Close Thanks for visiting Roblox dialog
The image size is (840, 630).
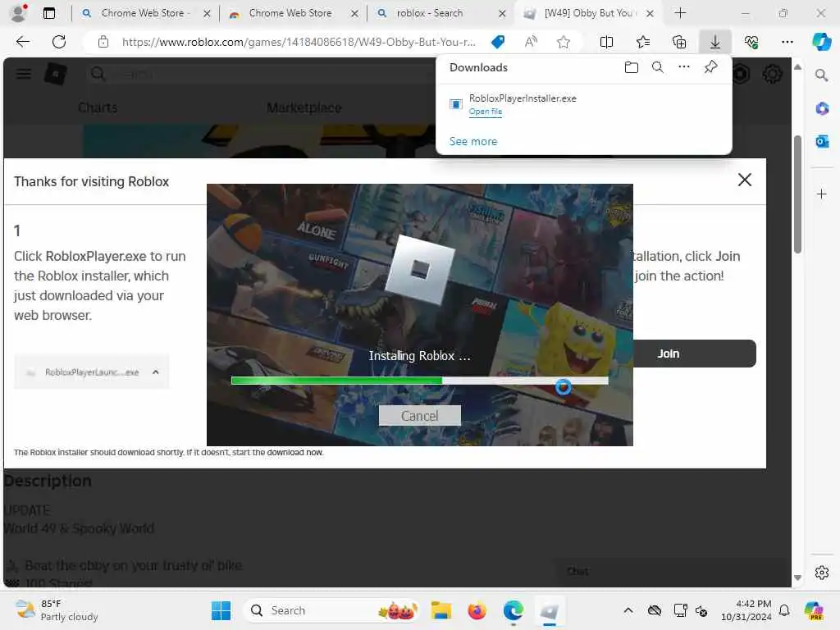click(x=745, y=180)
